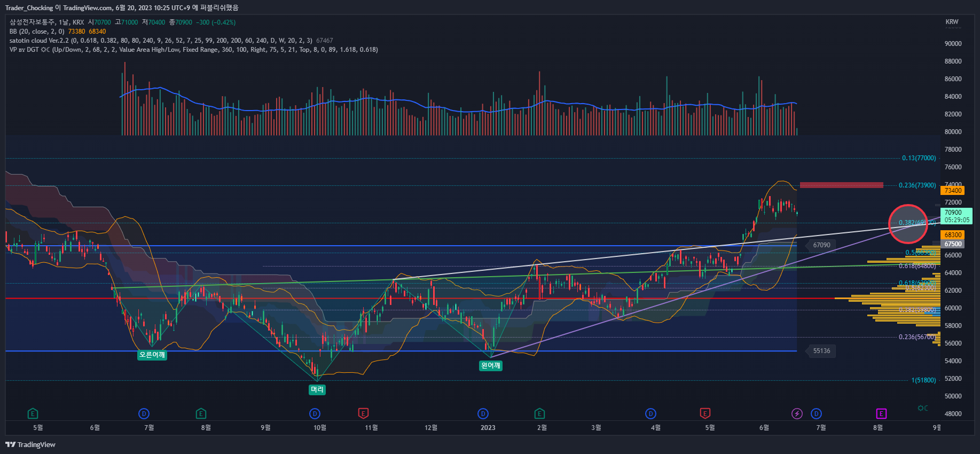
Task: Click the −300 (−0.42%) change value in legend
Action: tap(215, 22)
